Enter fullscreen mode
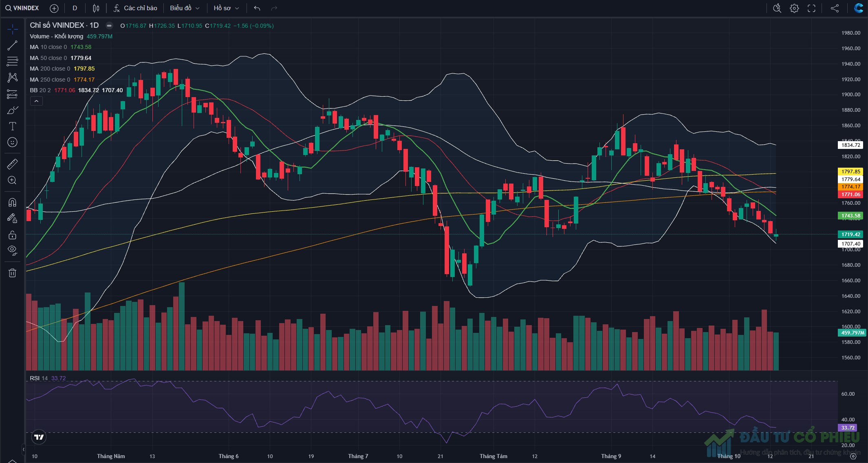The width and height of the screenshot is (868, 463). tap(811, 8)
